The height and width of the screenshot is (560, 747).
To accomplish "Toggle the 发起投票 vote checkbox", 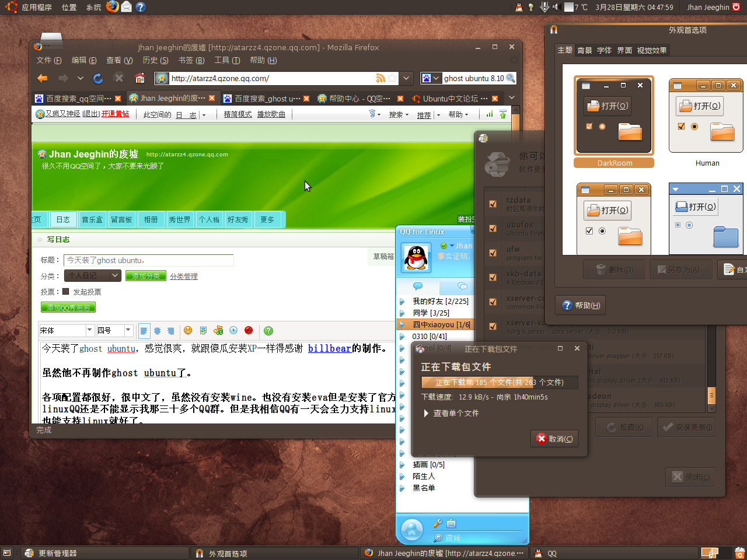I will [x=66, y=292].
